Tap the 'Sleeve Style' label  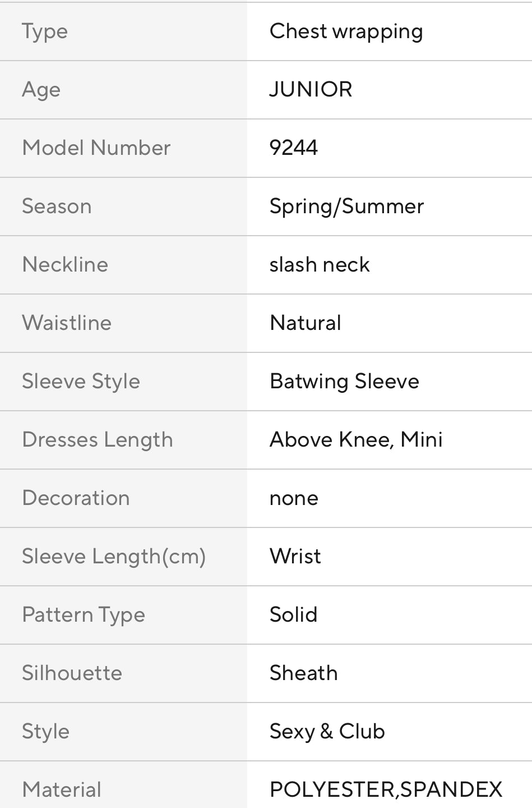81,382
